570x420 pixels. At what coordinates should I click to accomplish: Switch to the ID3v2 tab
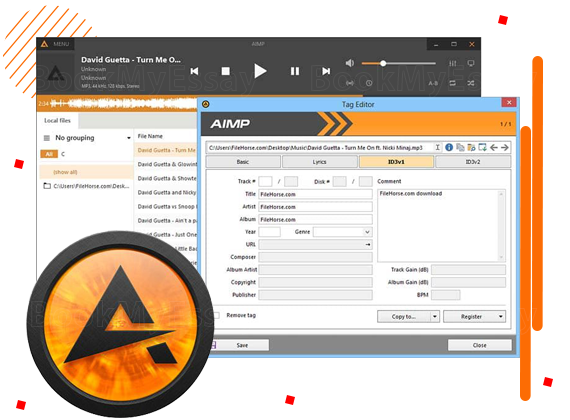(473, 162)
